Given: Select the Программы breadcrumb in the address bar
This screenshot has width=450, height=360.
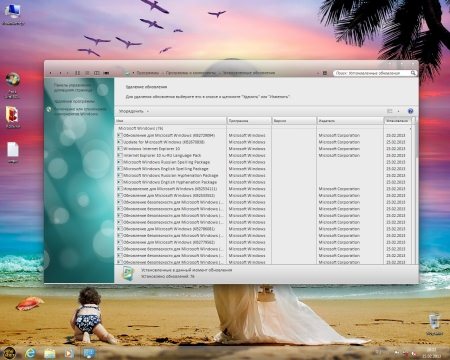Looking at the screenshot, I should [x=148, y=73].
